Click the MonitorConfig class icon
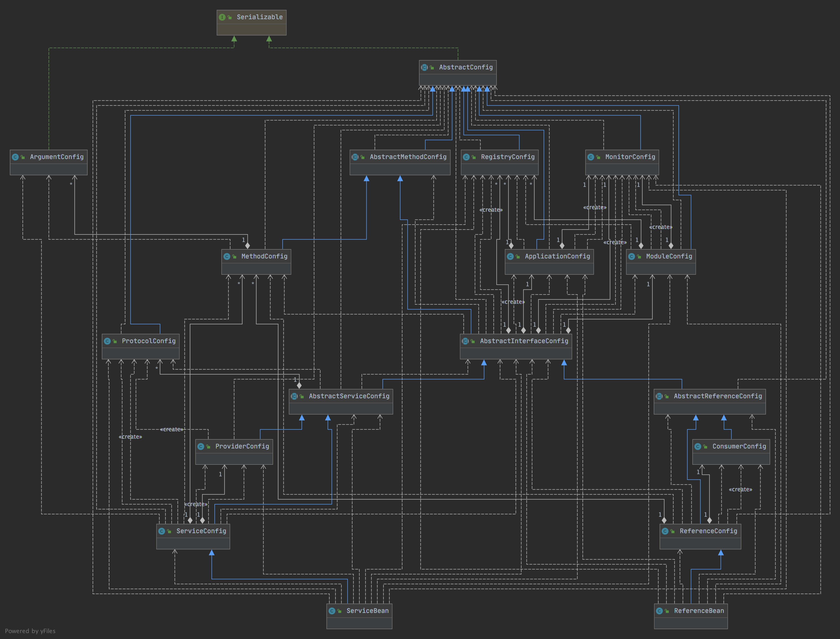Viewport: 840px width, 639px height. pyautogui.click(x=591, y=157)
